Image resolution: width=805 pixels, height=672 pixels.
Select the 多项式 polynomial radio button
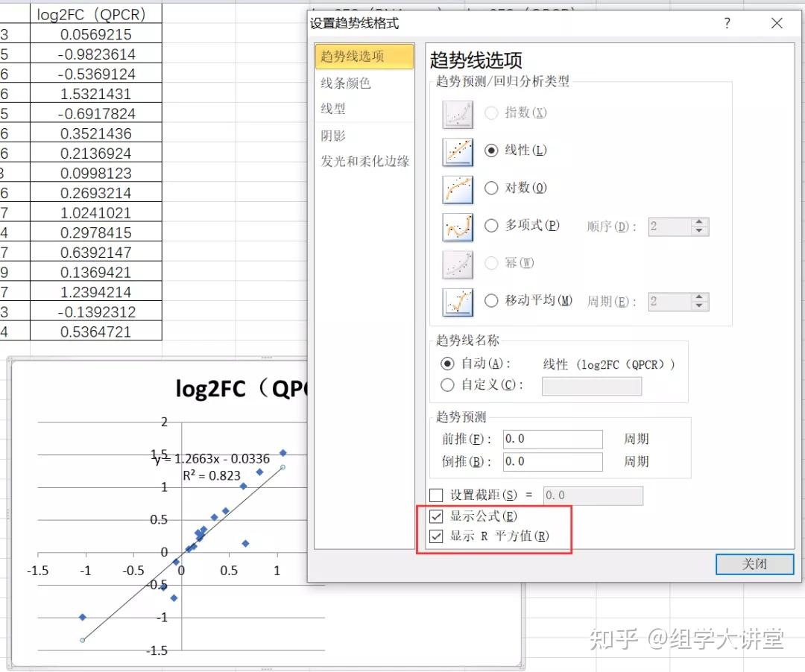pyautogui.click(x=491, y=226)
